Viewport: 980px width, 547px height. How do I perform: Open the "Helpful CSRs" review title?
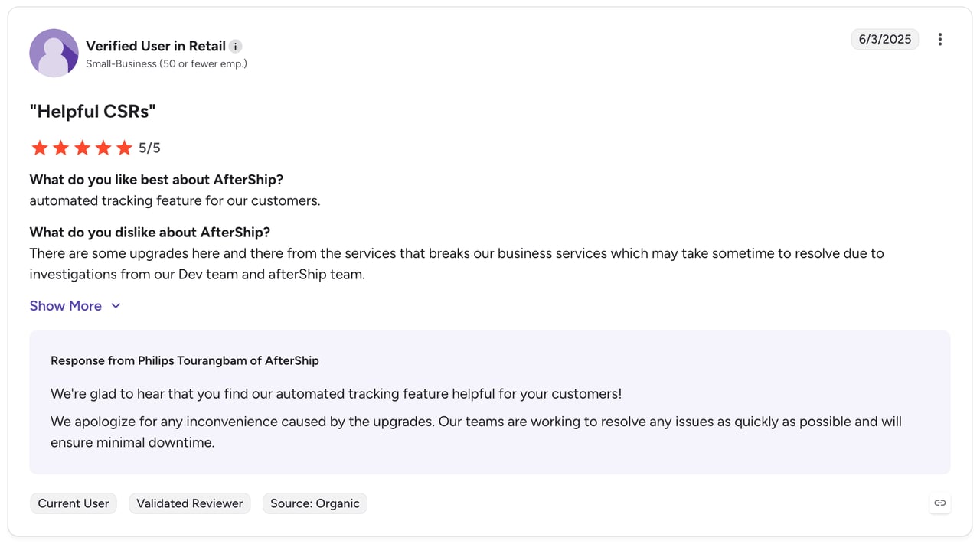point(93,112)
